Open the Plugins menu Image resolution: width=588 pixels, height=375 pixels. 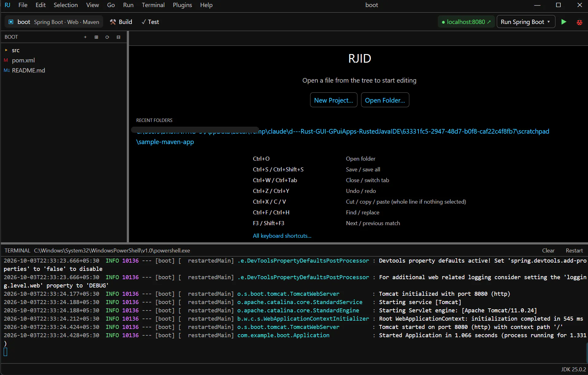tap(182, 5)
